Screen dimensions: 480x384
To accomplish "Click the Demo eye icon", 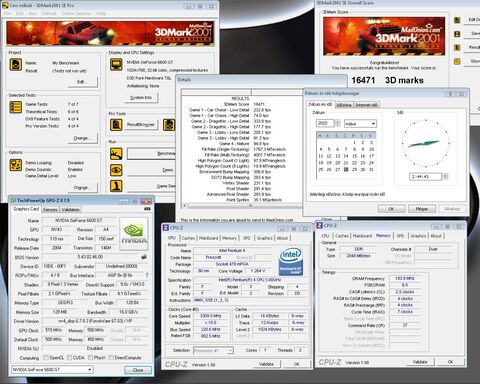I will tap(116, 170).
